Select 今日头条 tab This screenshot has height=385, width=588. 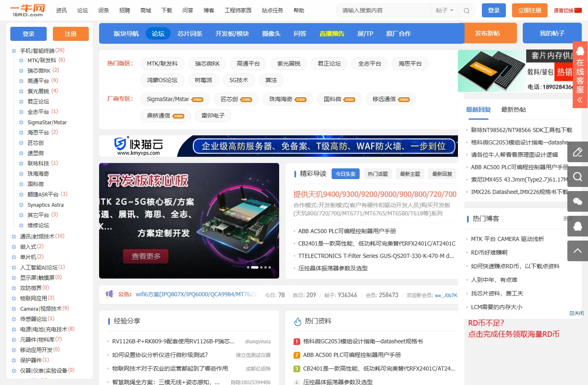[346, 174]
